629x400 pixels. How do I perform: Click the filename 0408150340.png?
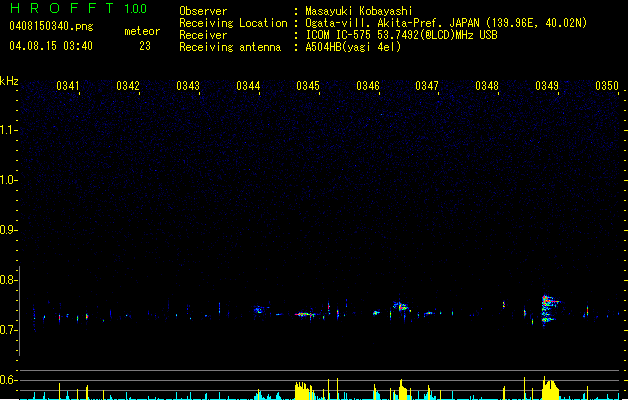(51, 26)
